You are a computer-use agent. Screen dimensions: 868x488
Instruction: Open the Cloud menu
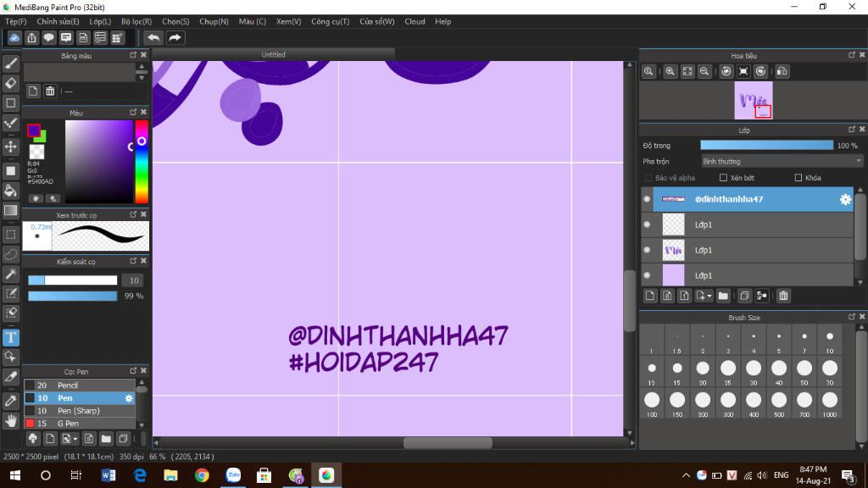tap(415, 21)
